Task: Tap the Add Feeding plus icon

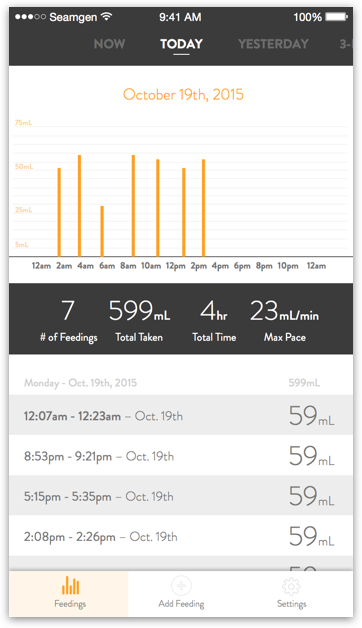Action: [x=181, y=586]
